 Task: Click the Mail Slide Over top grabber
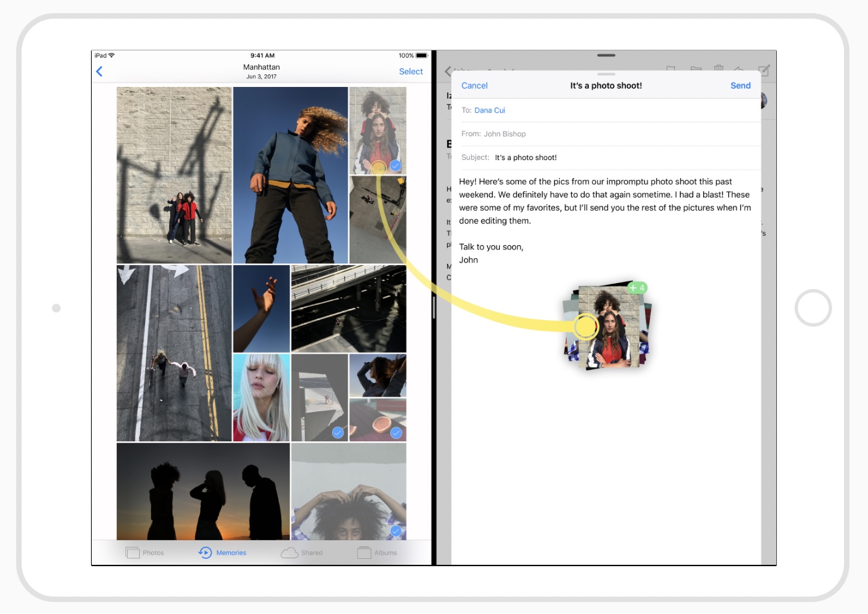606,55
